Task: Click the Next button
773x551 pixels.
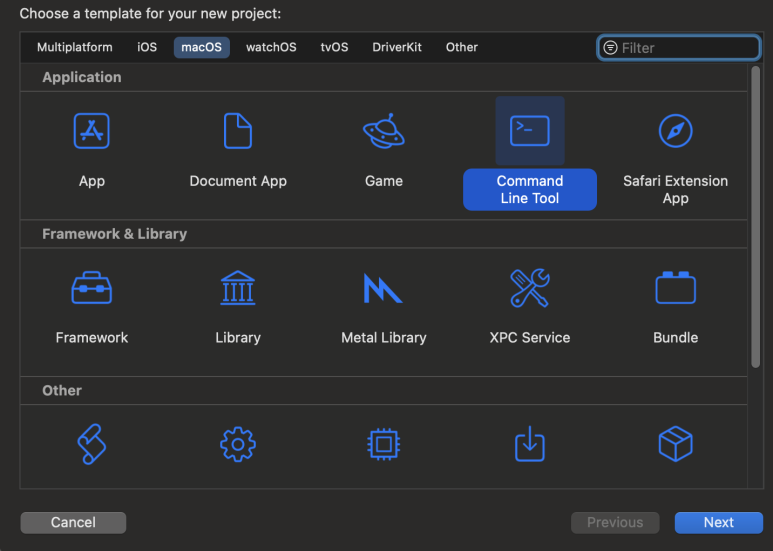Action: point(719,522)
